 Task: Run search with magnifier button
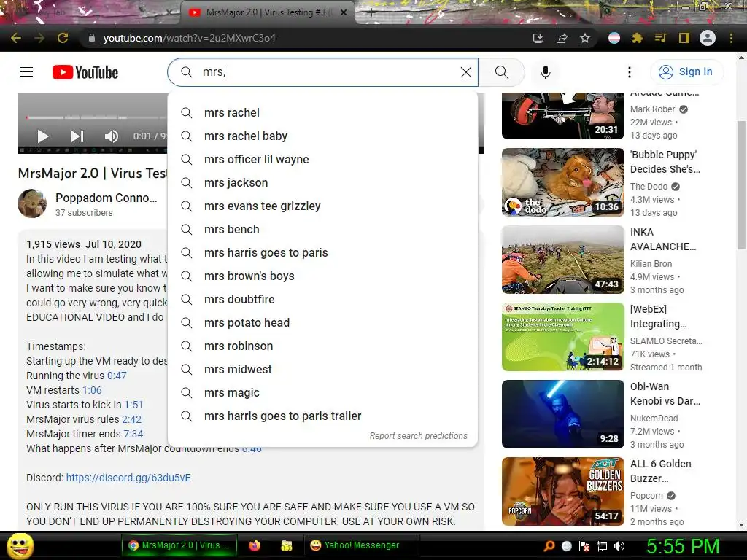(501, 72)
